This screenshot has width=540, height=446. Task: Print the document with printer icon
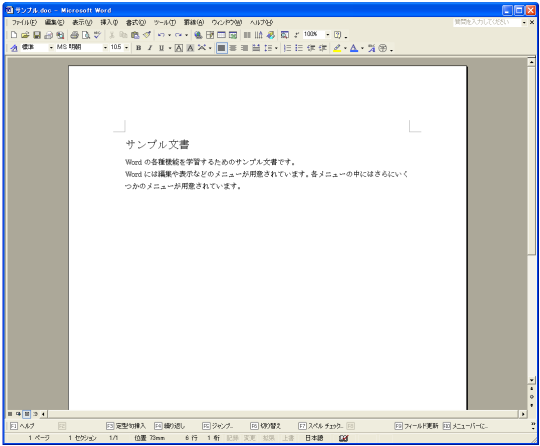(74, 35)
